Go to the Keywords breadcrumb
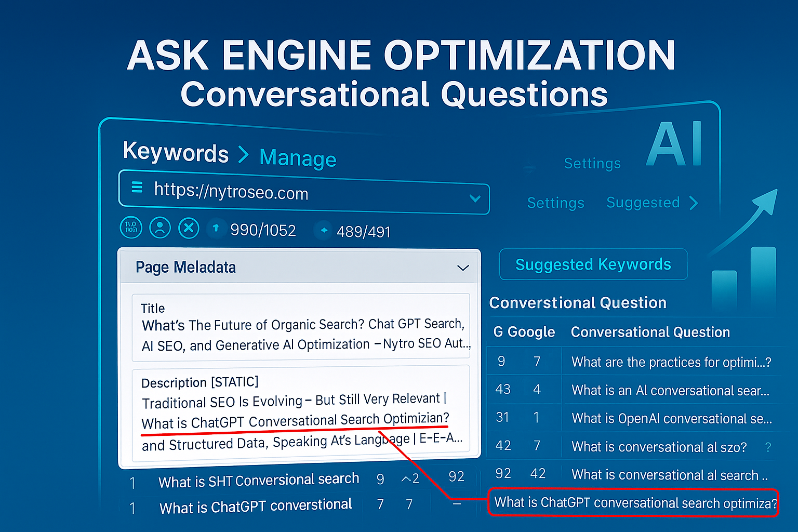The width and height of the screenshot is (798, 532). (176, 152)
